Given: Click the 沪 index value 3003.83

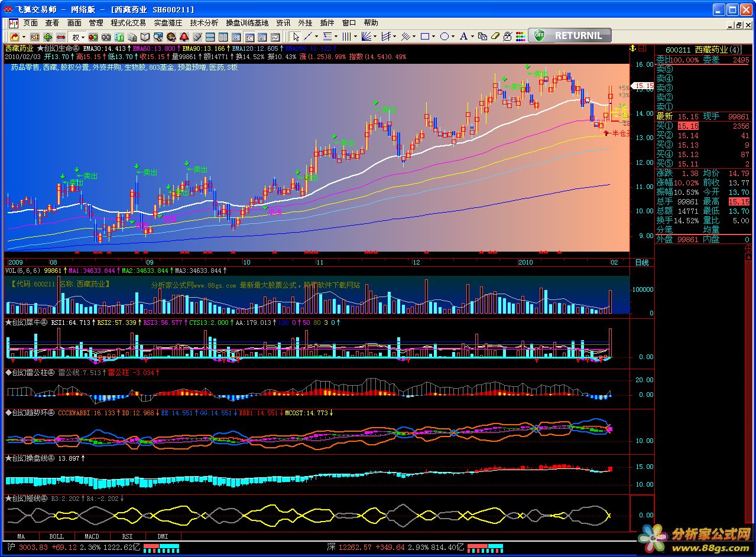Looking at the screenshot, I should [x=33, y=547].
